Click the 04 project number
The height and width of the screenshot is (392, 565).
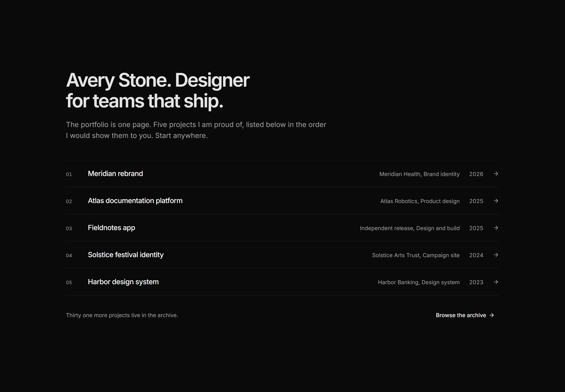(69, 255)
